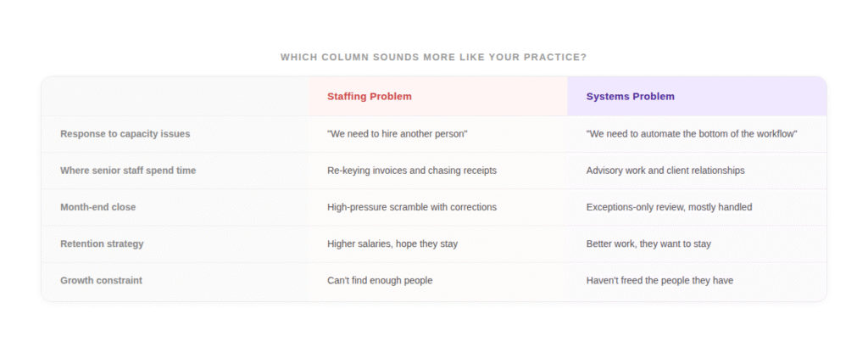Select the 'Month-end close' row label

[x=97, y=207]
